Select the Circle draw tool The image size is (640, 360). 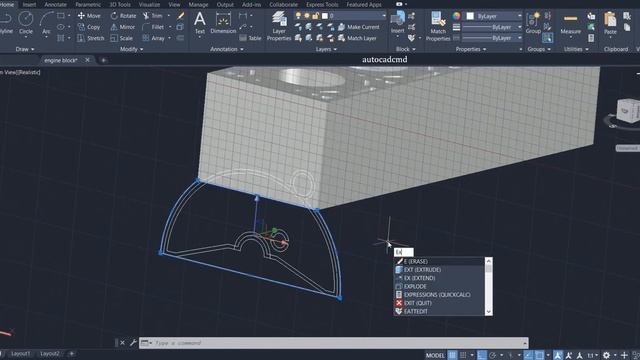click(x=26, y=23)
